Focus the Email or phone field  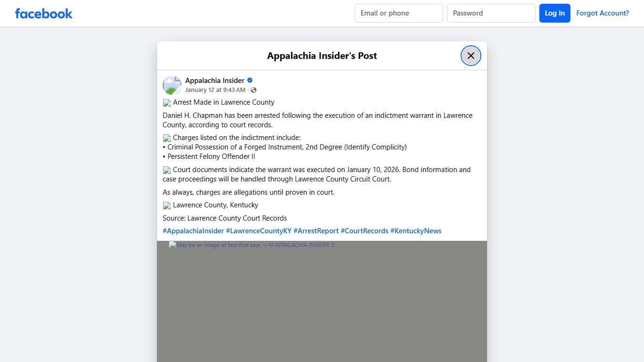point(398,13)
